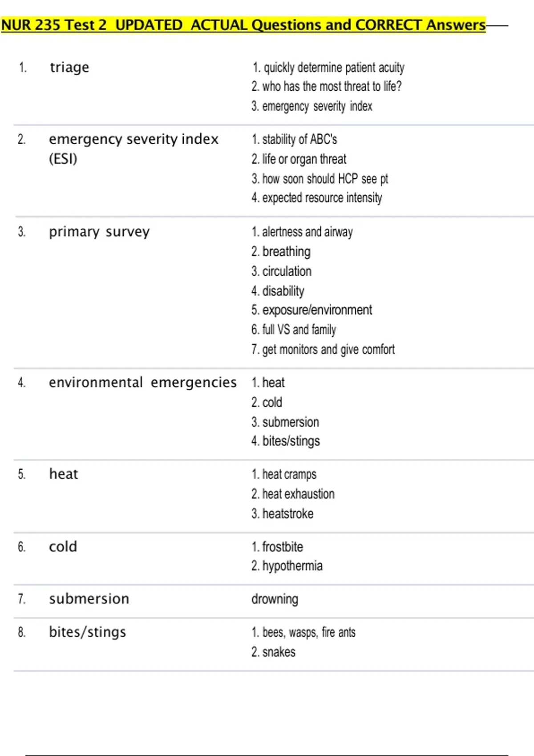The width and height of the screenshot is (534, 756).
Task: Click the "heat exhaustion" answer
Action: click(x=298, y=494)
